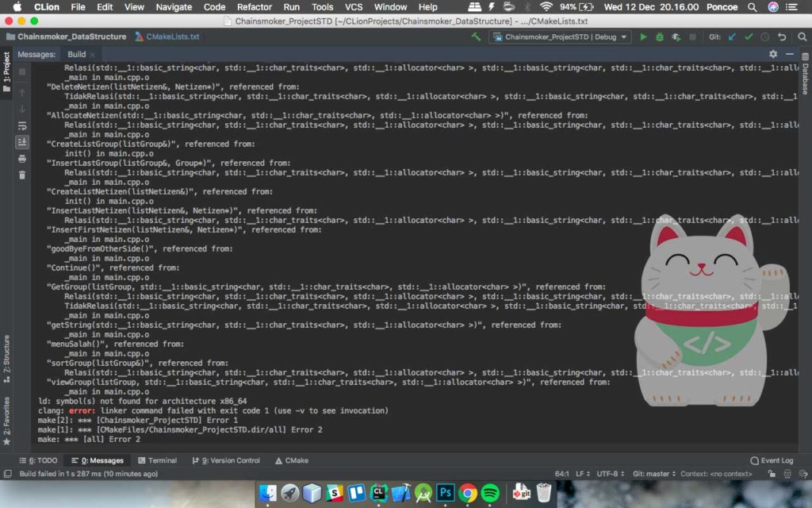Open Trash in the Dock

click(x=544, y=493)
